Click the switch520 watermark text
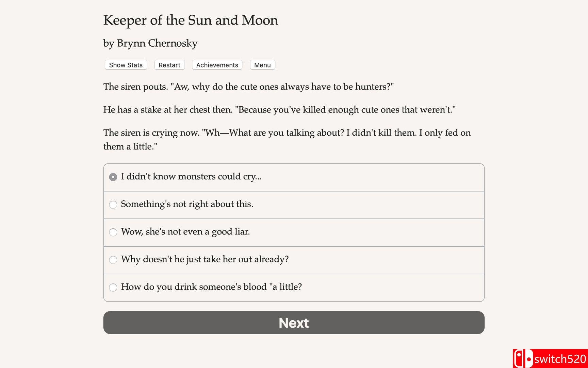 (x=560, y=359)
